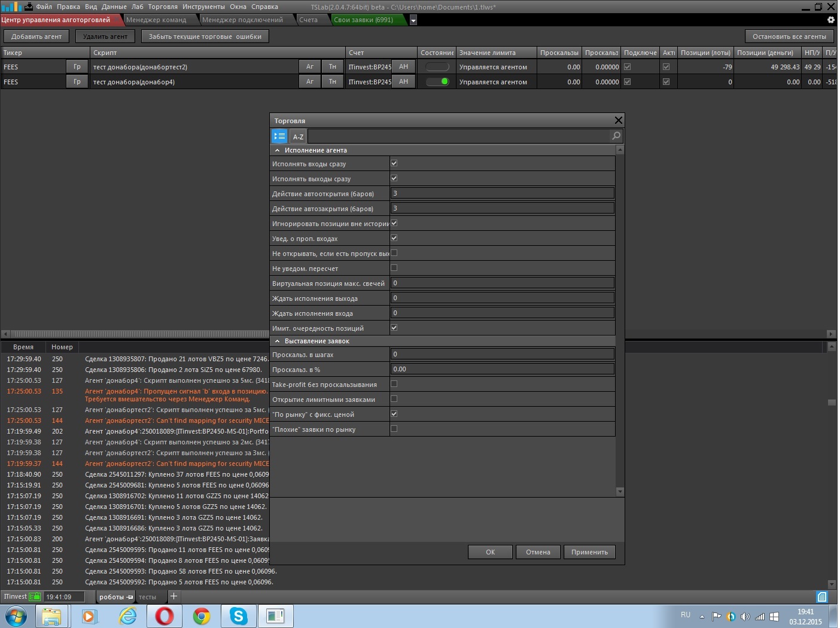840x628 pixels.
Task: Click the TSLab app icon in the taskbar
Action: tap(275, 616)
